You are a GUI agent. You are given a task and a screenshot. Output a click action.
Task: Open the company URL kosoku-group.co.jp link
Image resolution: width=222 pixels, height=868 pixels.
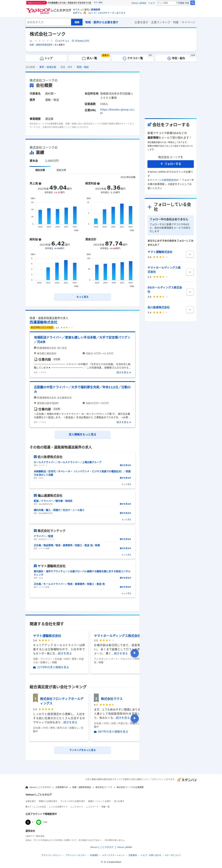coord(117,111)
